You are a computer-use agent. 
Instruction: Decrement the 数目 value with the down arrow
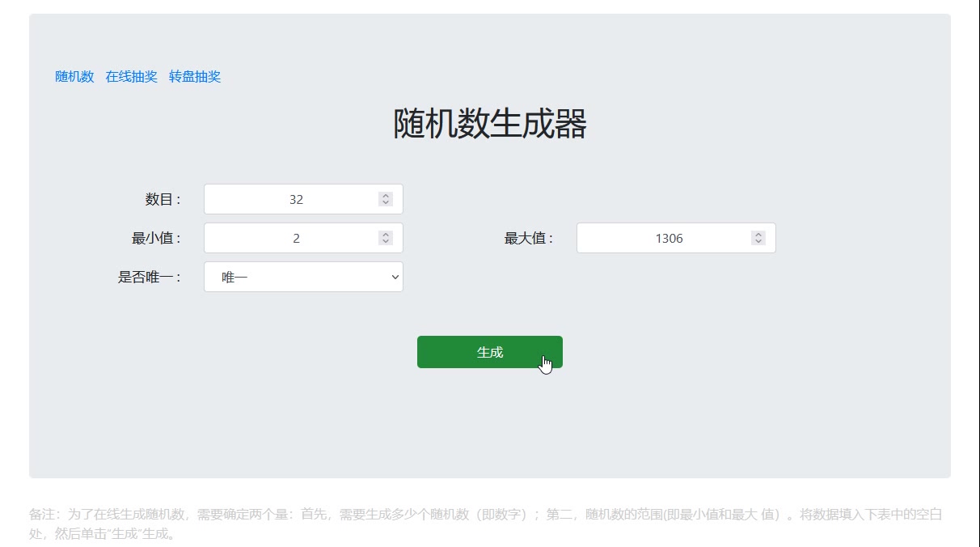[387, 203]
